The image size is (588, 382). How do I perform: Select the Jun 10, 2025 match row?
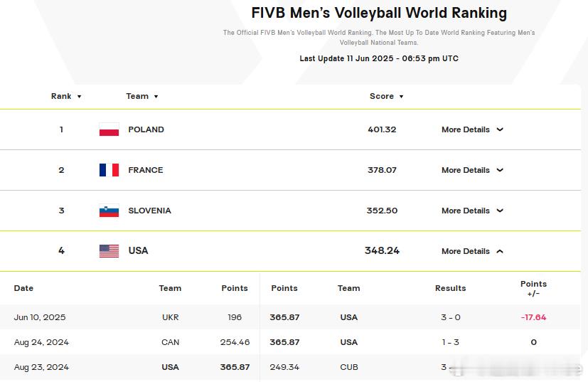40,317
